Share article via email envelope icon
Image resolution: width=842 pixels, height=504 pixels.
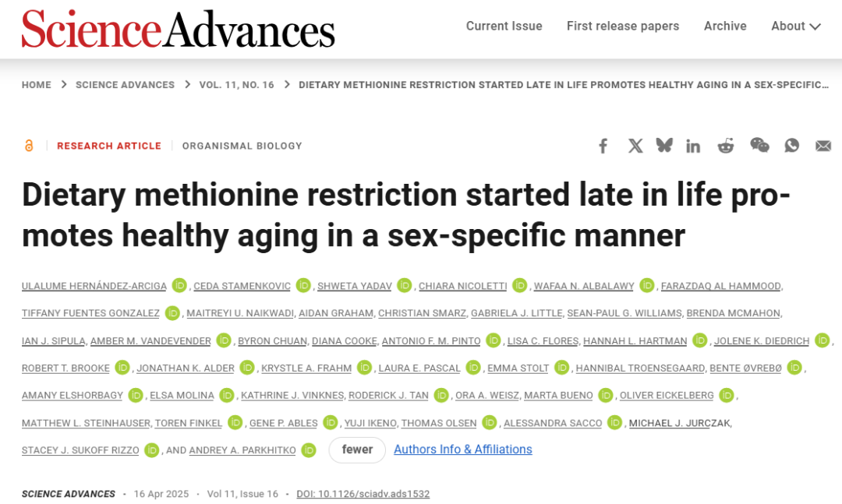[x=823, y=146]
